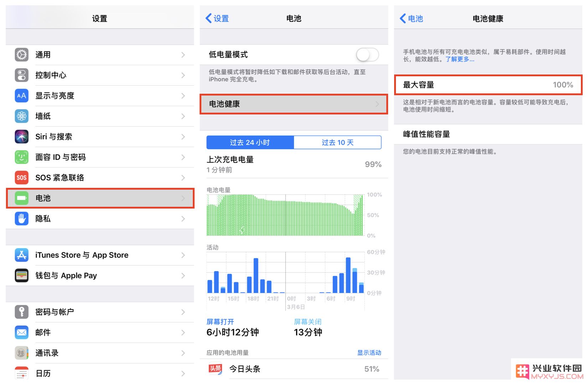The width and height of the screenshot is (588, 385).
Task: Switch to the 过去 10 天 tab
Action: point(337,143)
